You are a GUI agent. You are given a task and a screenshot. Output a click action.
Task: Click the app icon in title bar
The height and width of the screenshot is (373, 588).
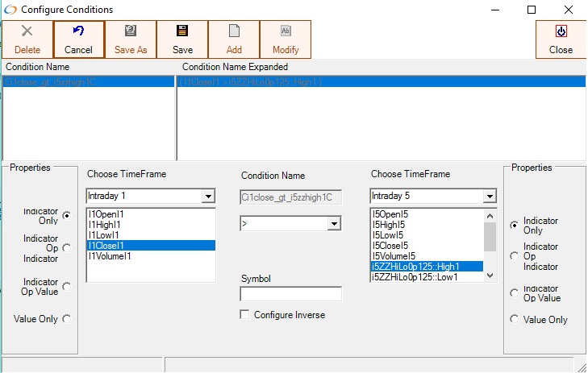10,10
